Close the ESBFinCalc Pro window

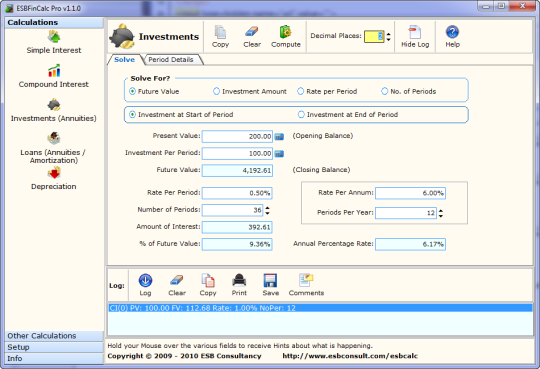click(522, 6)
